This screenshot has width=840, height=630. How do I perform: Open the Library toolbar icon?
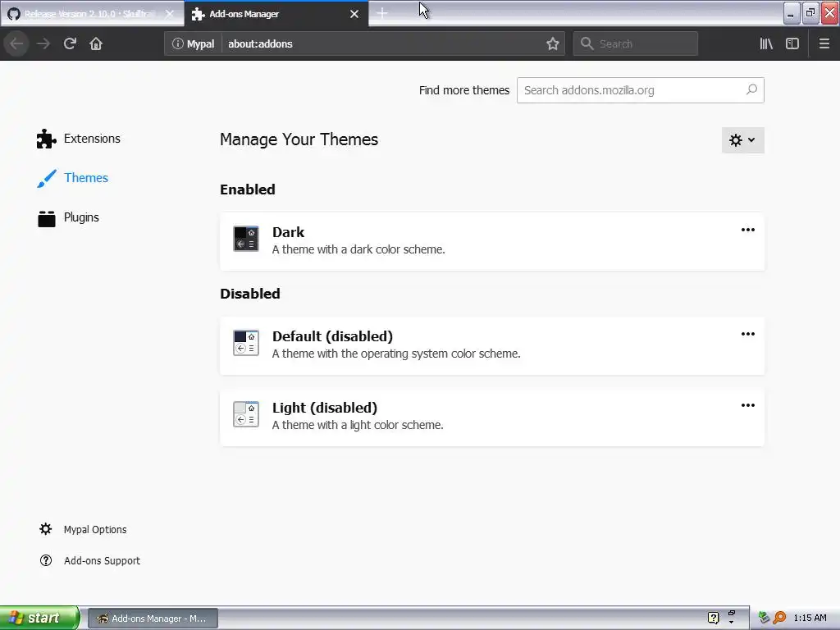click(766, 43)
